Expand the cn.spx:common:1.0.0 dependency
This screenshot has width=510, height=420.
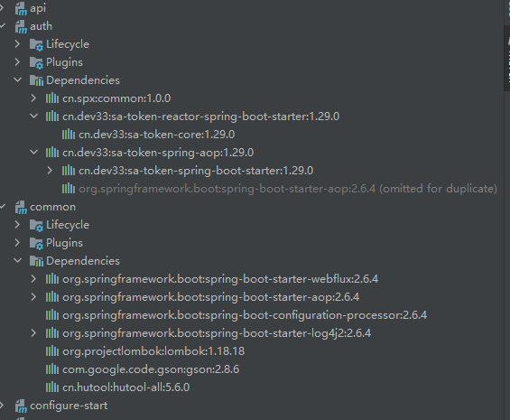tap(33, 98)
